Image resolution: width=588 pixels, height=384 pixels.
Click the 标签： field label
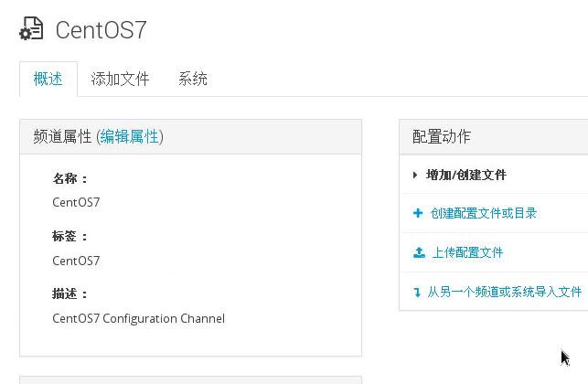coord(70,236)
